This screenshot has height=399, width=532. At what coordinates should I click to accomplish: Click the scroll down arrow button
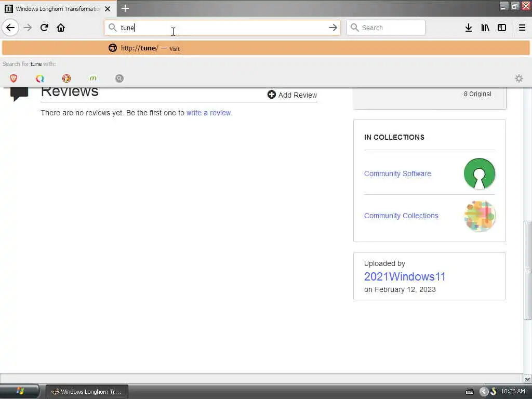click(527, 379)
